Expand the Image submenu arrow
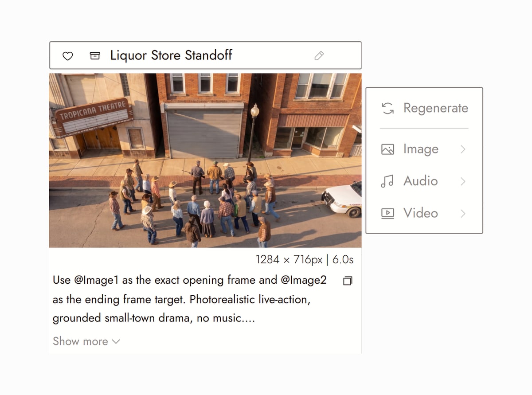The width and height of the screenshot is (532, 395). [463, 149]
